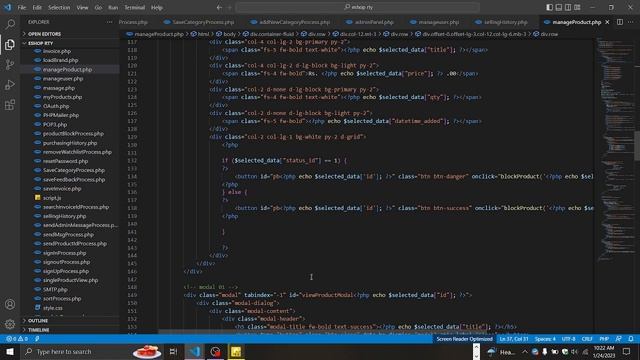Open the Terminal menu
This screenshot has height=360, width=640.
pyautogui.click(x=134, y=7)
